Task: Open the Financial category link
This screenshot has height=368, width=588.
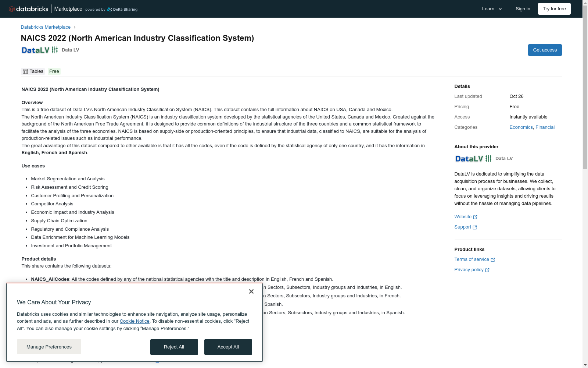Action: [545, 127]
